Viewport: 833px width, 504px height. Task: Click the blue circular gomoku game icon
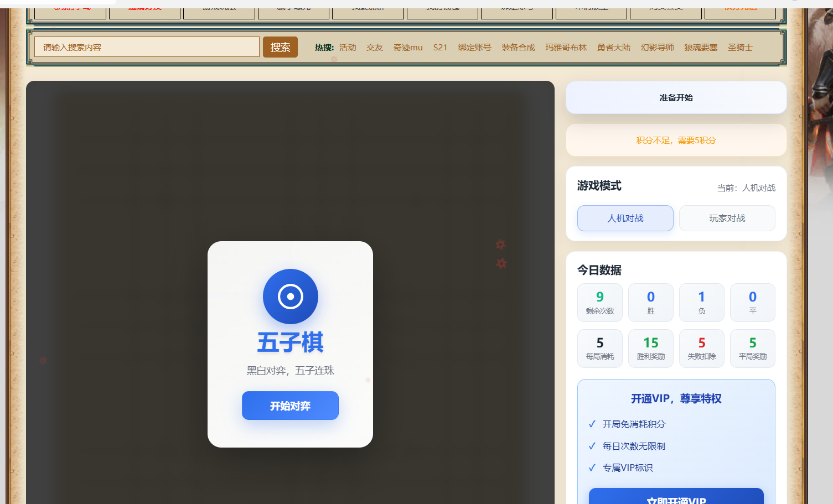click(x=290, y=297)
